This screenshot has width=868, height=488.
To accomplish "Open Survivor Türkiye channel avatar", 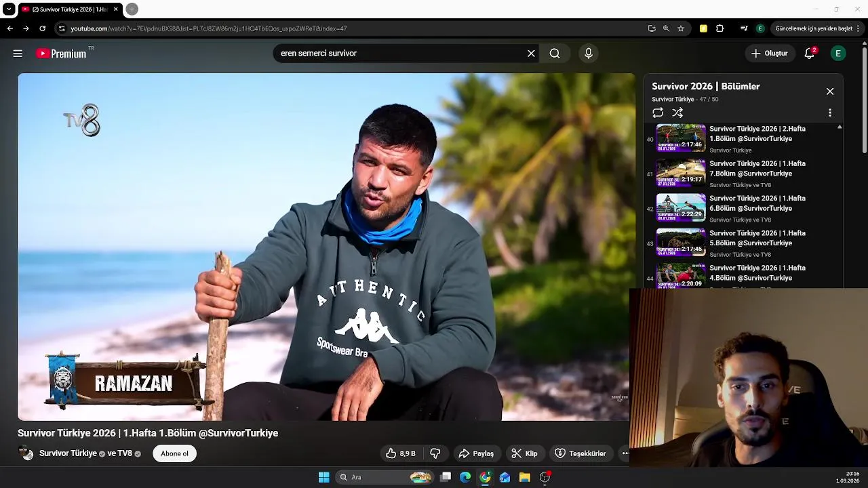I will coord(26,453).
